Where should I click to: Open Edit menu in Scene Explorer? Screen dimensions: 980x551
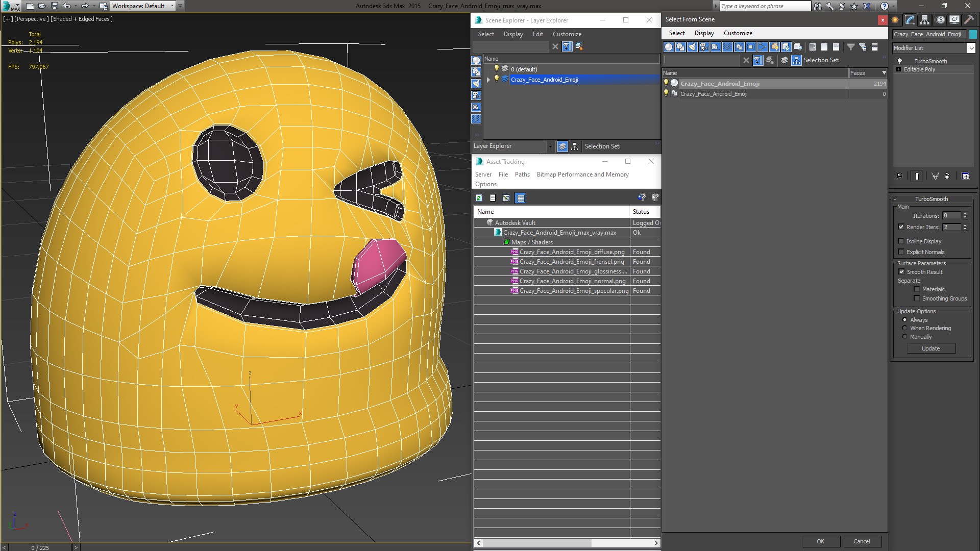[x=538, y=34]
